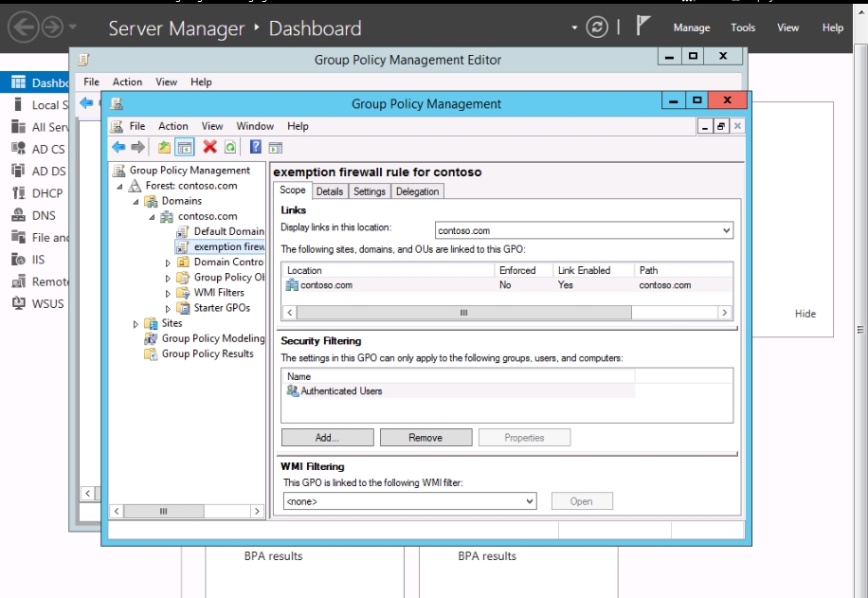Switch to the Delegation tab

[x=417, y=191]
